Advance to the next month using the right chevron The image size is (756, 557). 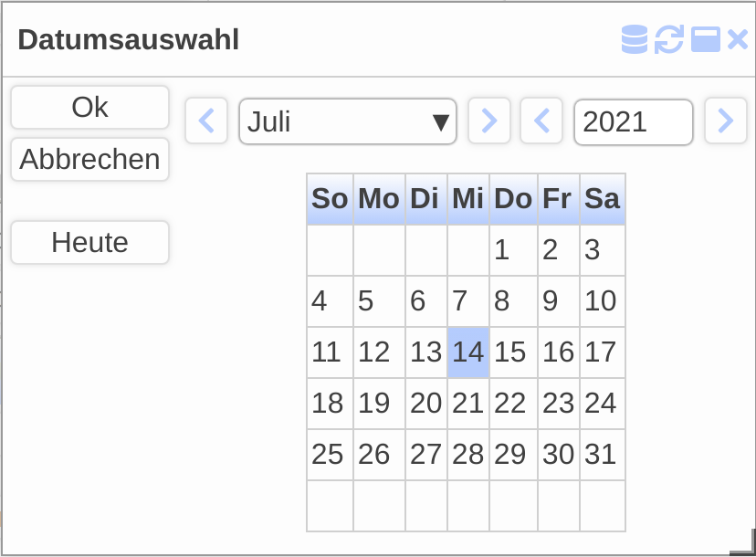(x=489, y=121)
